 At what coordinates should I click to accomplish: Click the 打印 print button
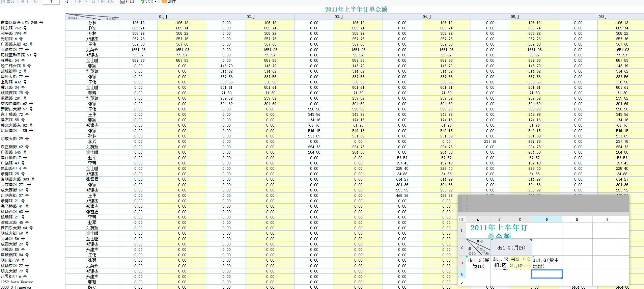coord(127,1)
